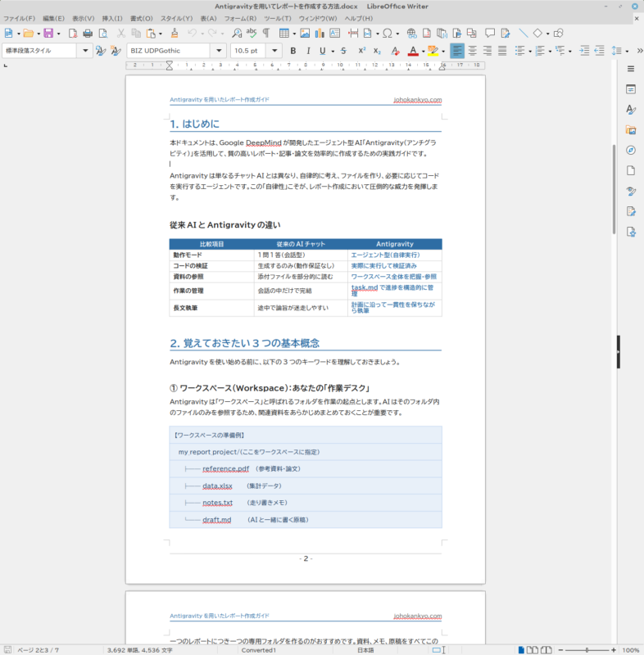The width and height of the screenshot is (644, 655).
Task: Open the sidebar Navigator panel
Action: (631, 150)
